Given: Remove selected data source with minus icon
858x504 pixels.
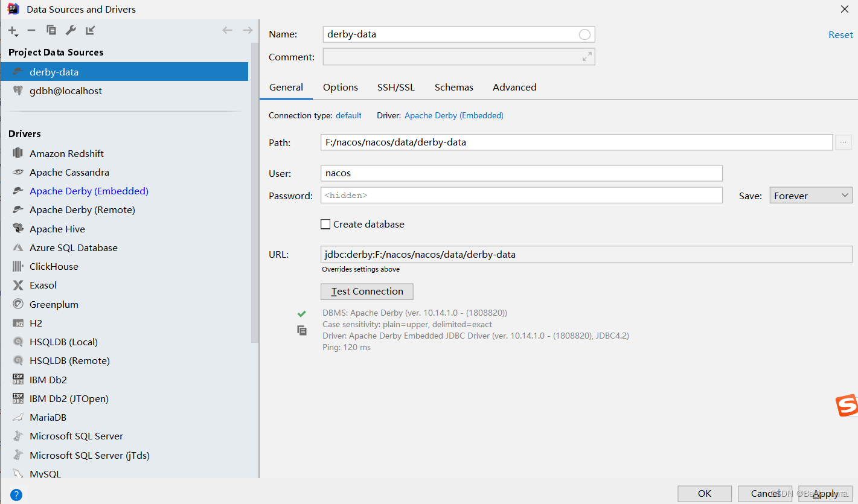Looking at the screenshot, I should coord(31,30).
